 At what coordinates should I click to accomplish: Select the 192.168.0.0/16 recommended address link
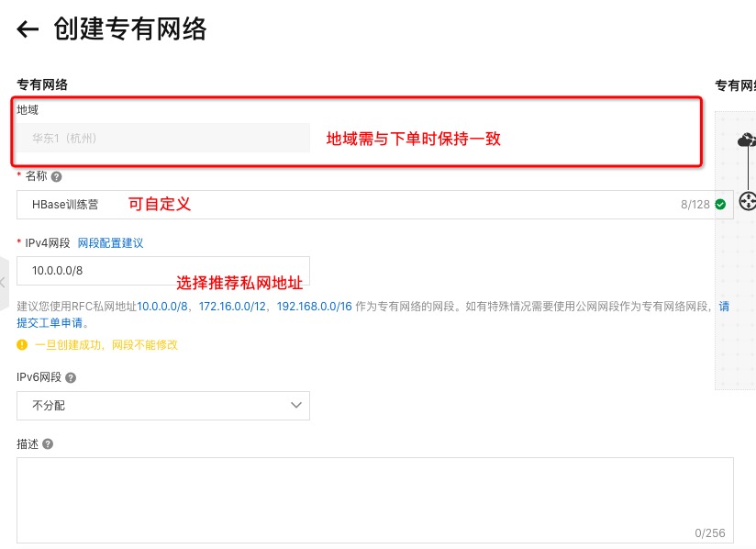tap(315, 307)
